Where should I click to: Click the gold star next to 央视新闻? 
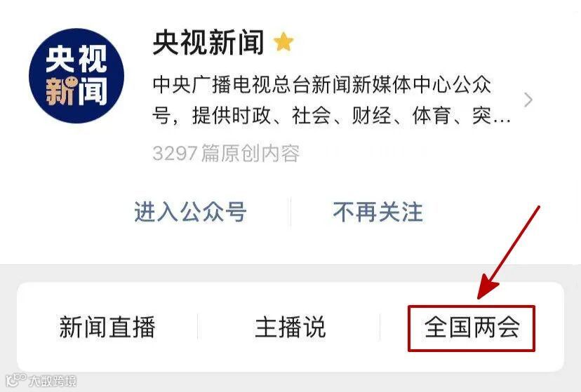click(x=283, y=41)
